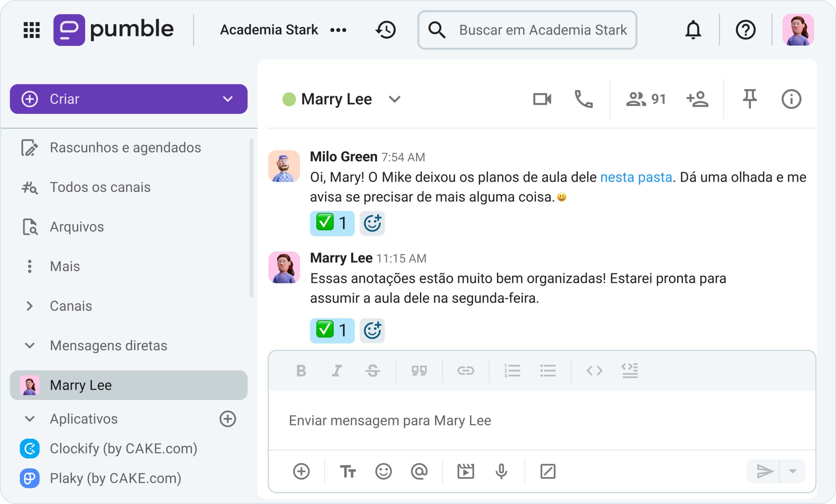Image resolution: width=836 pixels, height=504 pixels.
Task: Click the Criar button
Action: pos(129,99)
